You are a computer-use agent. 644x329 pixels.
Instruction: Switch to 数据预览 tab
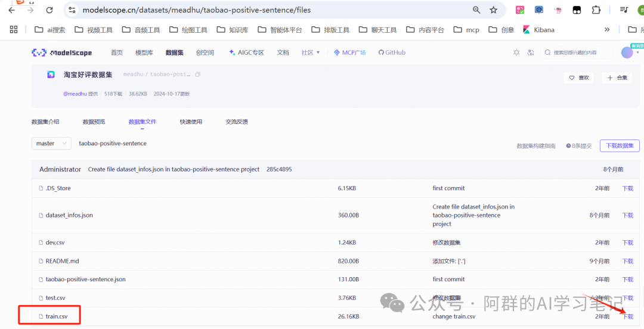(x=94, y=122)
